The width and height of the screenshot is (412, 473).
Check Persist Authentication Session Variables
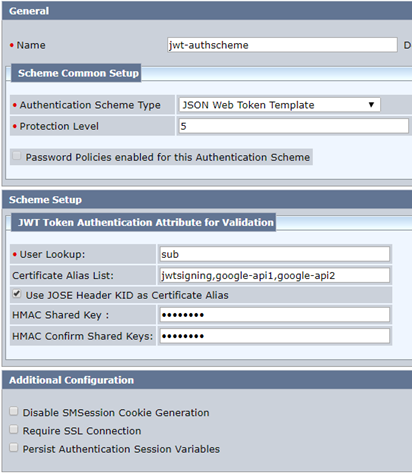(x=13, y=448)
